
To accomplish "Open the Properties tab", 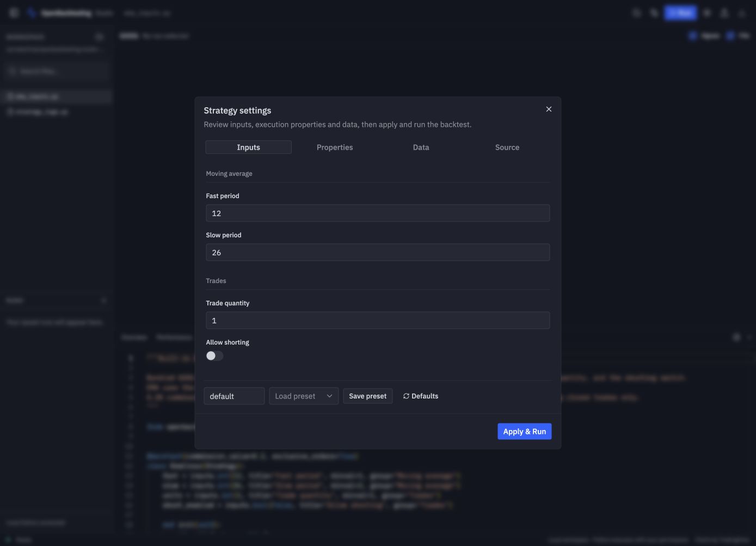I will coord(335,148).
